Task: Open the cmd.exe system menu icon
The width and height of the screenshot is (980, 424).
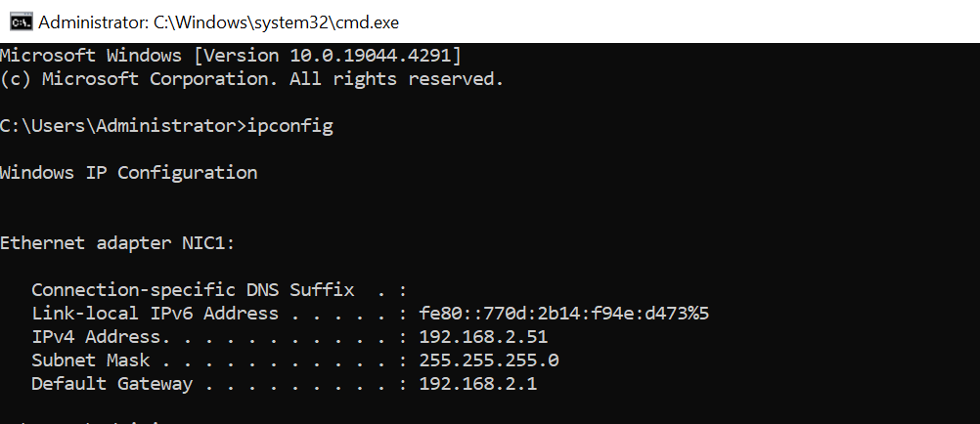Action: [21, 22]
